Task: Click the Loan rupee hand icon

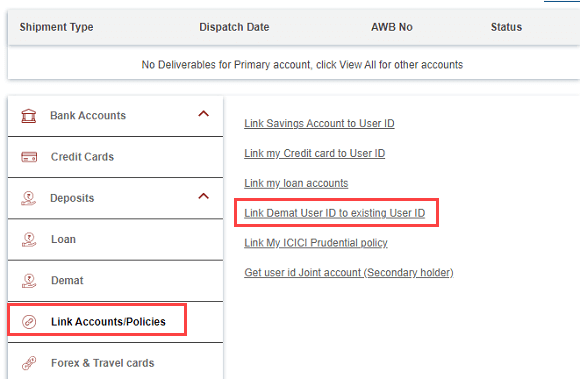Action: [x=29, y=240]
